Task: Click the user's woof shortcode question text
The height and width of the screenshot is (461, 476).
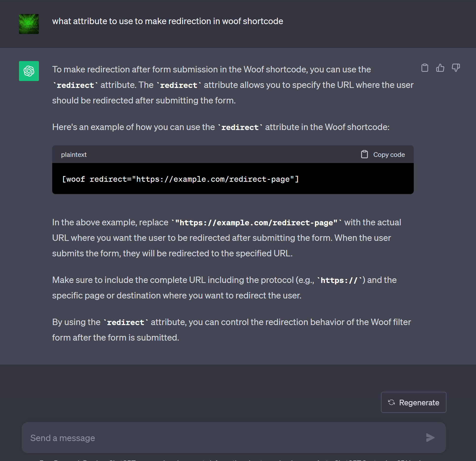Action: click(168, 21)
